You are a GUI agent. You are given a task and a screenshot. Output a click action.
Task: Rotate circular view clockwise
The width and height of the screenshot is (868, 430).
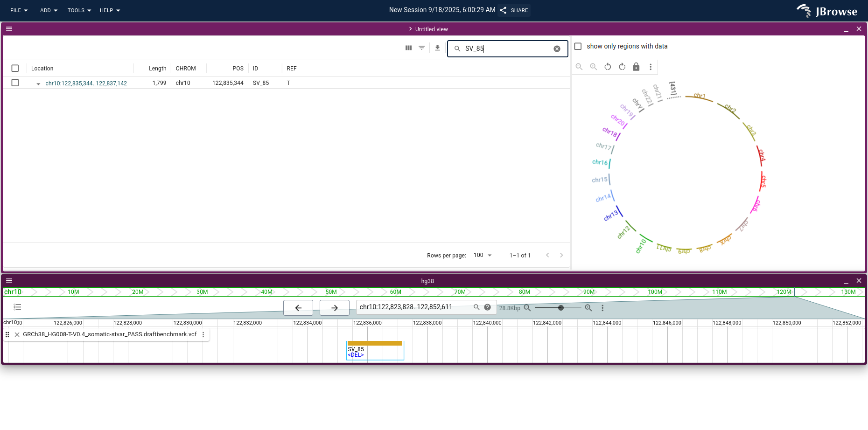[x=622, y=67]
